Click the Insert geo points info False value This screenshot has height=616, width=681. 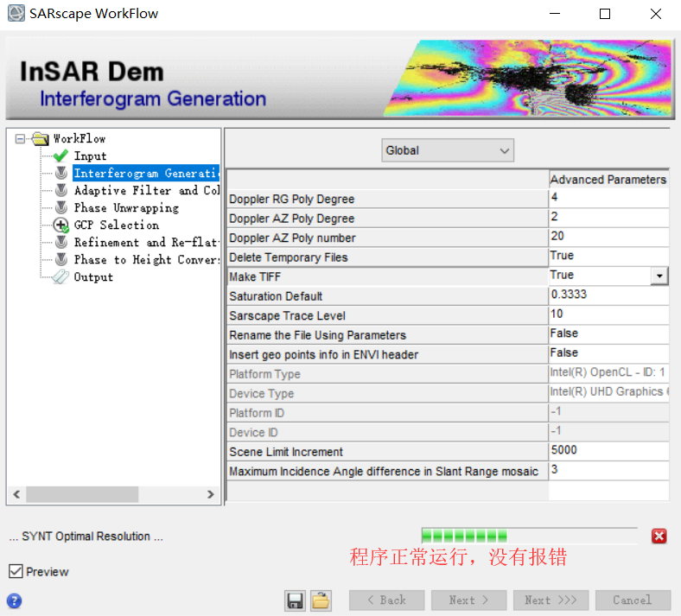608,354
